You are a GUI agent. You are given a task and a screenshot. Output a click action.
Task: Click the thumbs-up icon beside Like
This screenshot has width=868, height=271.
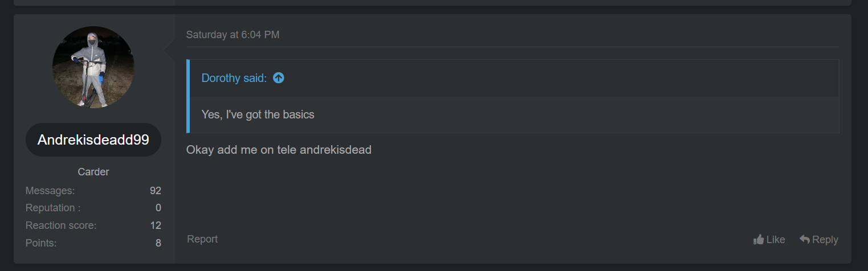pos(759,240)
